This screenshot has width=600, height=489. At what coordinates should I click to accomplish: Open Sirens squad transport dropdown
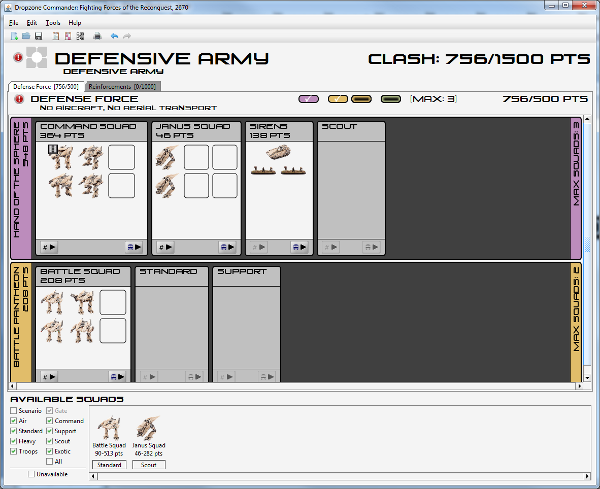tap(299, 247)
